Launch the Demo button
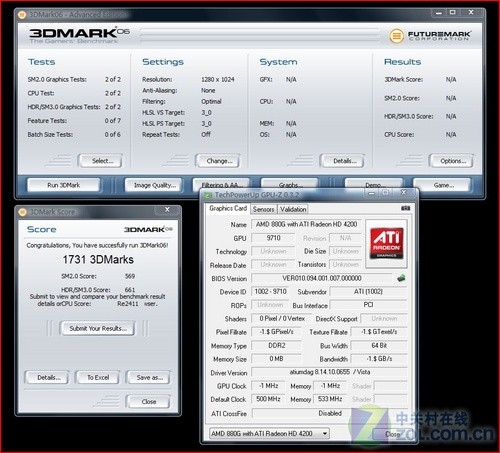 click(x=374, y=185)
